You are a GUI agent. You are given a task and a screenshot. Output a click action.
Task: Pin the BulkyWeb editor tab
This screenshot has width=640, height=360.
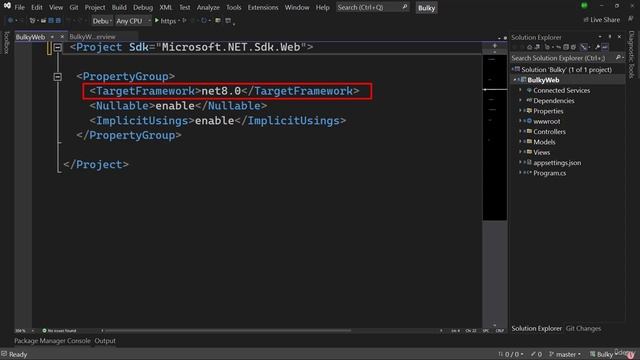click(52, 37)
